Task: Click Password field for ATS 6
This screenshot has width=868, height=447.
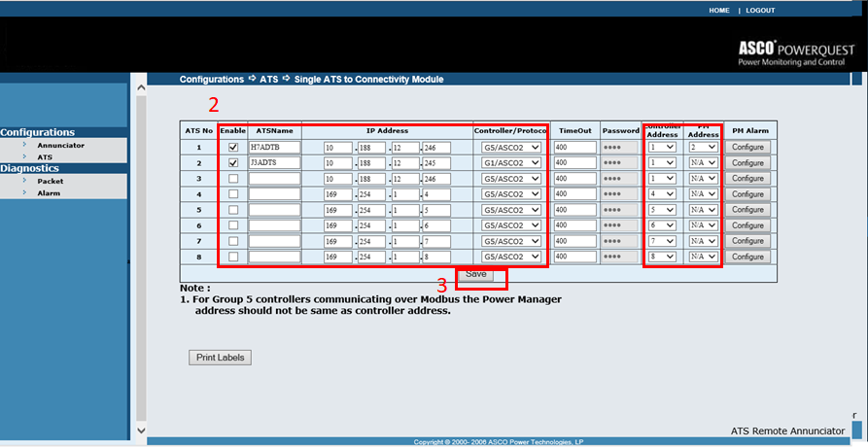Action: click(x=619, y=225)
